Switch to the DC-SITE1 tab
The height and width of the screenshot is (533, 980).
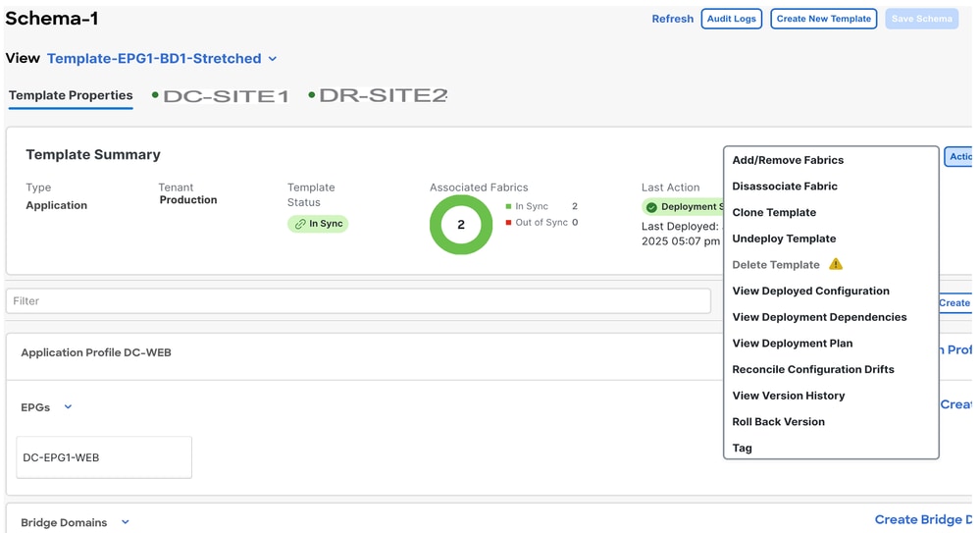(x=221, y=96)
